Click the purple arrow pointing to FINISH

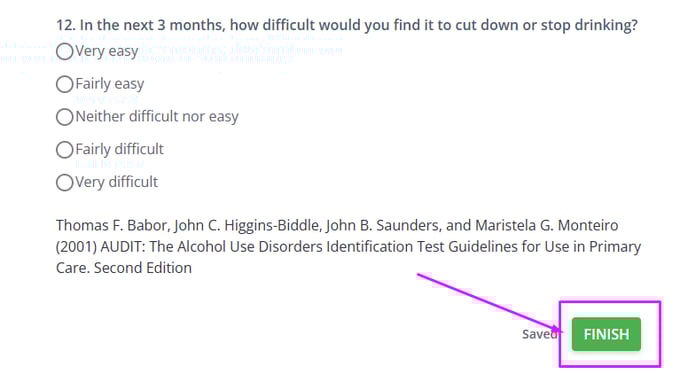[489, 303]
